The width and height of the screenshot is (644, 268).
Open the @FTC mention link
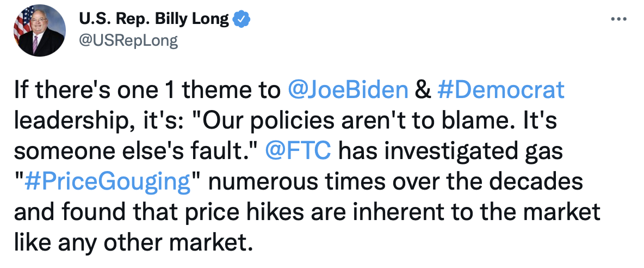pyautogui.click(x=298, y=151)
